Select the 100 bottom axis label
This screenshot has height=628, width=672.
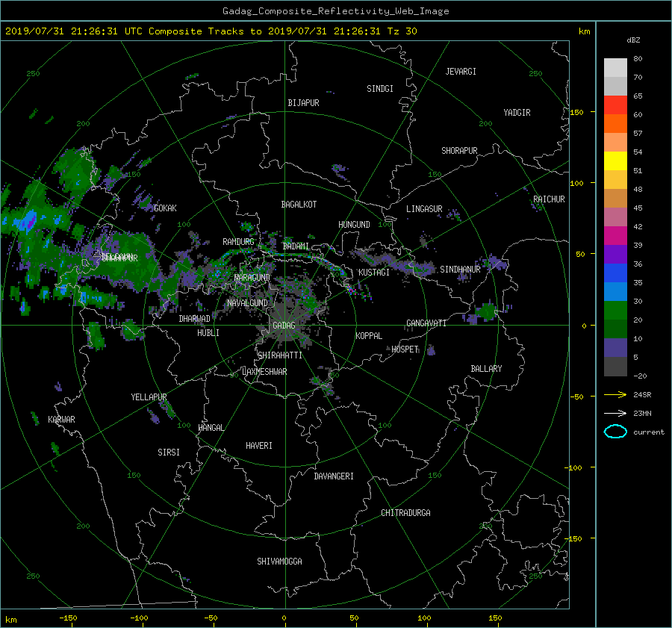tap(424, 618)
